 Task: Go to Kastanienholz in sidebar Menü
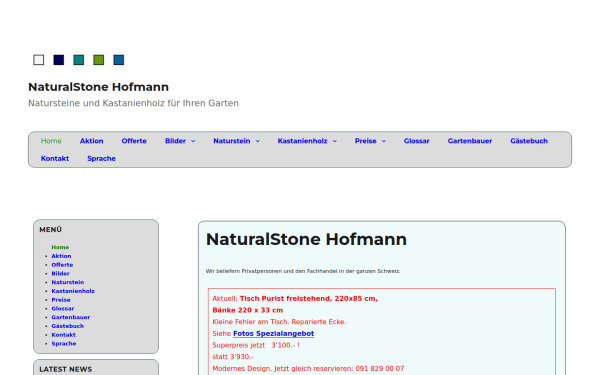[x=73, y=291]
